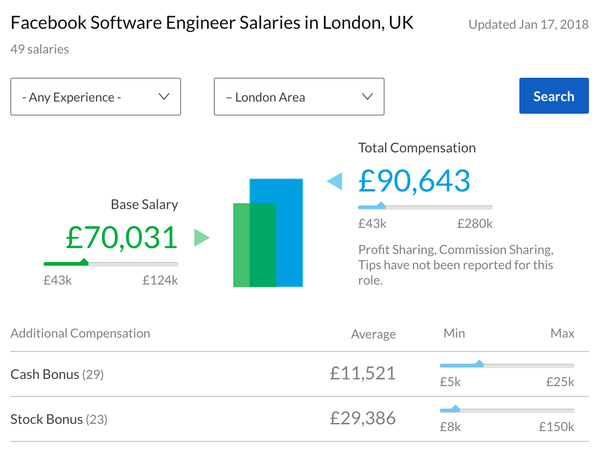
Task: Click the blue total compensation bar in chart
Action: point(290,232)
